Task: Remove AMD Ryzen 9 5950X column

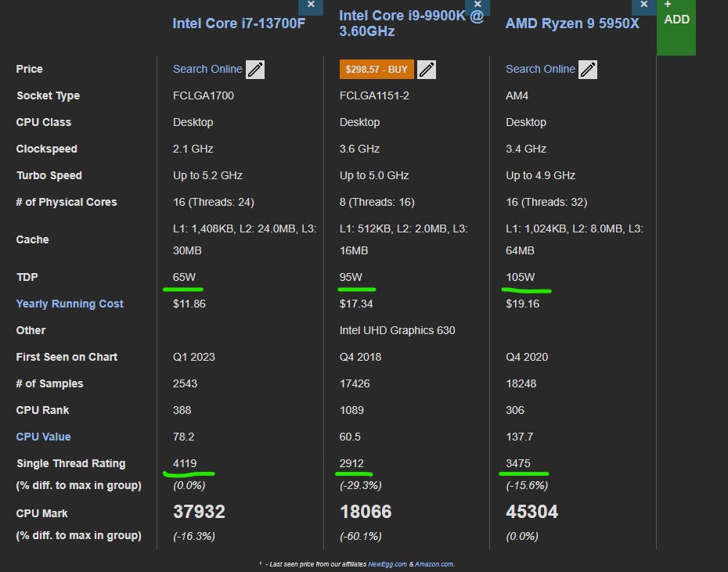Action: pos(643,6)
